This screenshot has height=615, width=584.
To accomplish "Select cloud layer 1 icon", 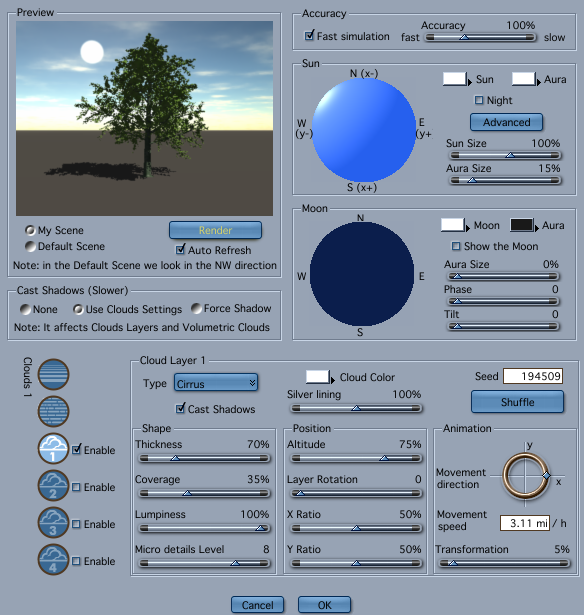I will click(53, 448).
